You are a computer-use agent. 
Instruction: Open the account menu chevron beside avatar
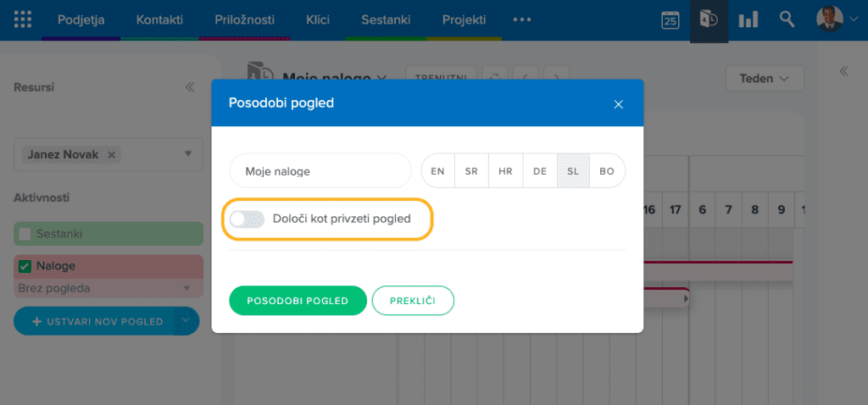tap(853, 19)
